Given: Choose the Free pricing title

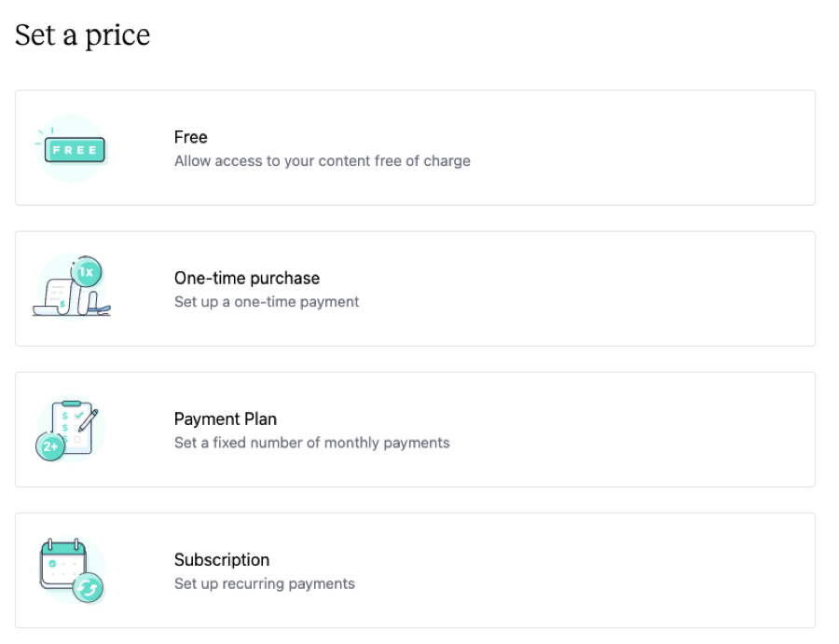Looking at the screenshot, I should click(x=190, y=137).
